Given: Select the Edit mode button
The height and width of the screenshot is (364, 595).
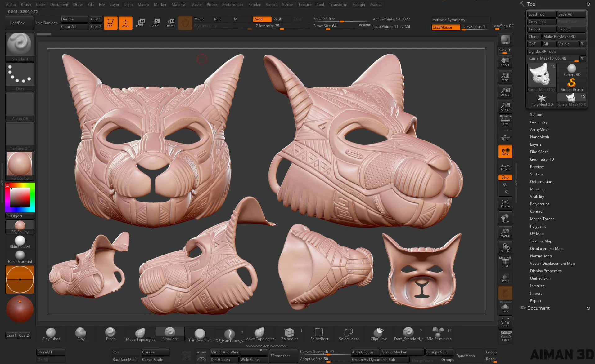Looking at the screenshot, I should click(x=110, y=23).
